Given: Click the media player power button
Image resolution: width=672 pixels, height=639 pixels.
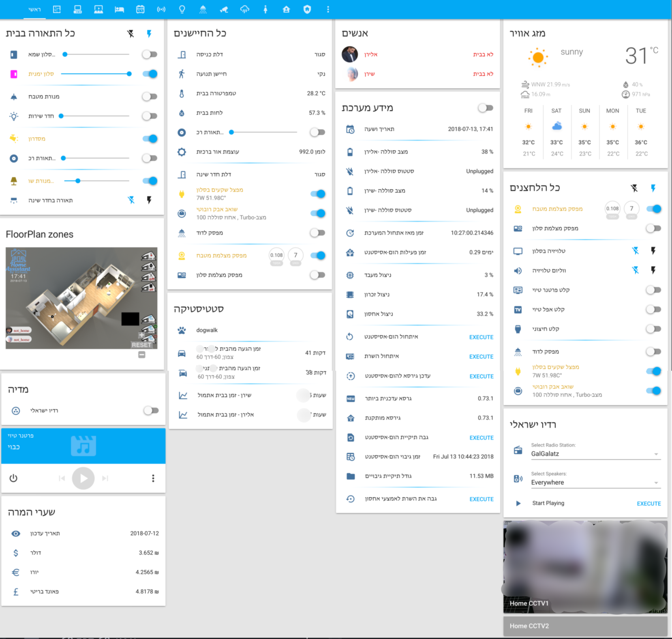Looking at the screenshot, I should (13, 478).
